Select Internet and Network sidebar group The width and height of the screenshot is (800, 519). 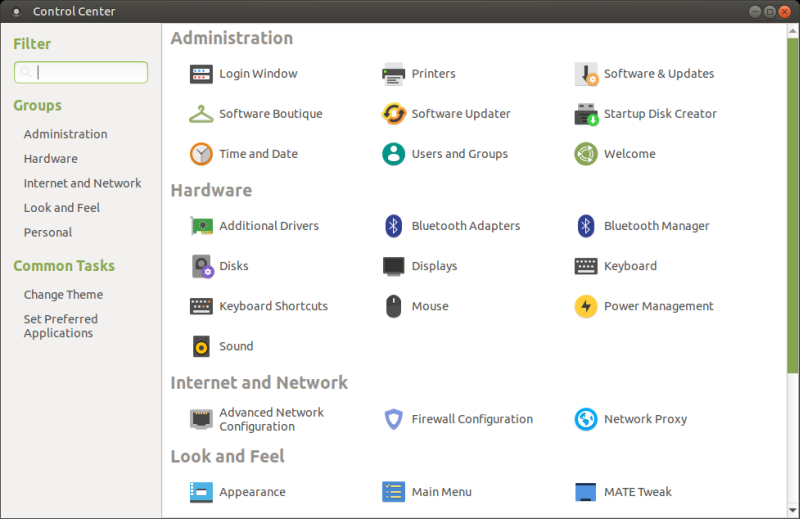[x=82, y=183]
